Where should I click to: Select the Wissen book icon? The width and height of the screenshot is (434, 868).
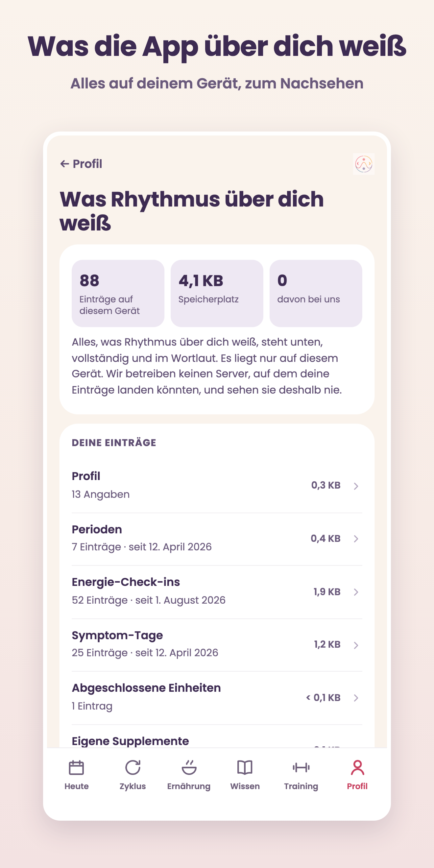(x=245, y=768)
